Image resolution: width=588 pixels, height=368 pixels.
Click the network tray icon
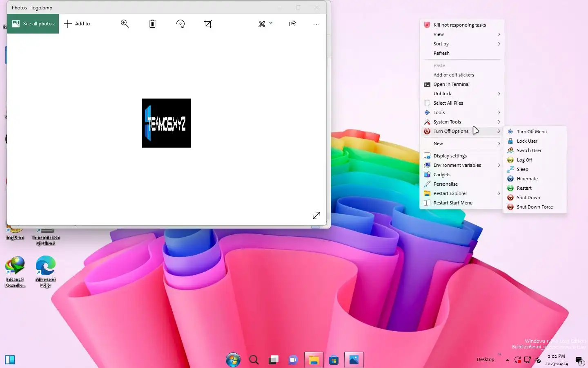coord(528,360)
